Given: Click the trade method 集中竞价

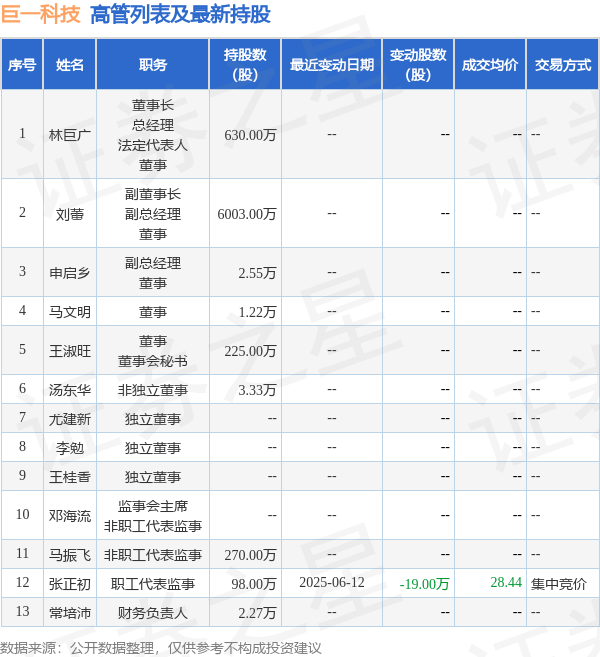Looking at the screenshot, I should (x=559, y=584).
